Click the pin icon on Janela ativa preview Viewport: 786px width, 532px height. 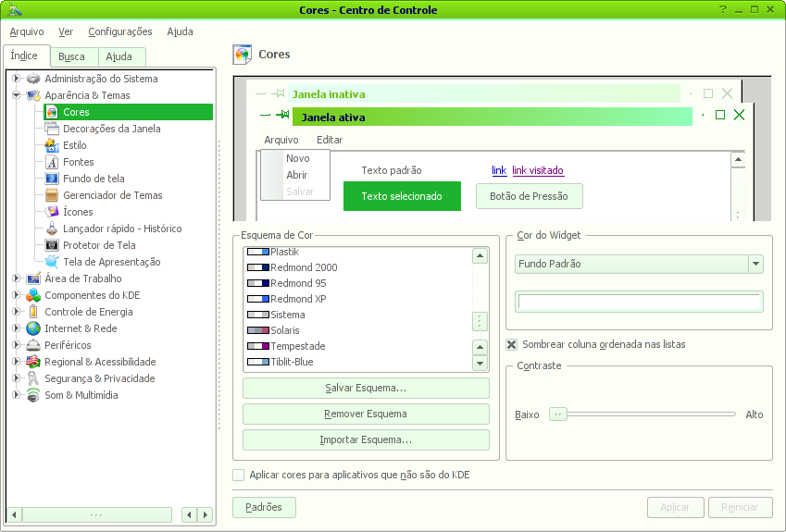click(282, 115)
